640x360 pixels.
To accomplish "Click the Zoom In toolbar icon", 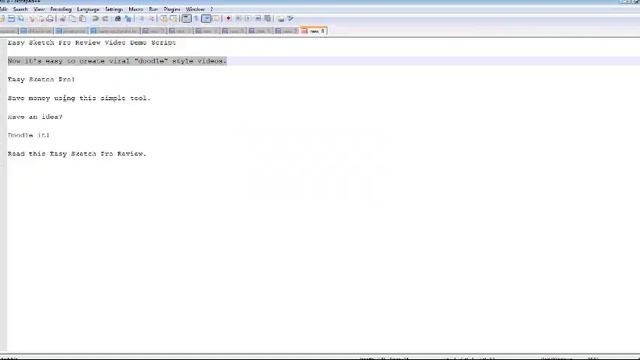I will 141,19.
